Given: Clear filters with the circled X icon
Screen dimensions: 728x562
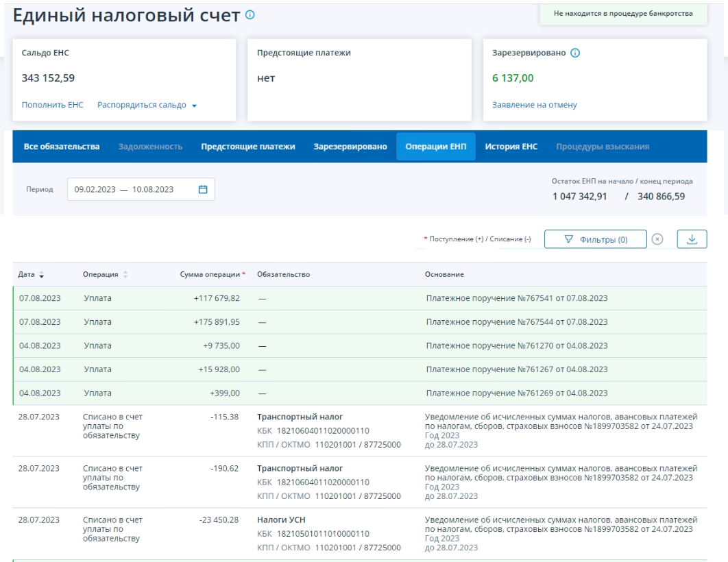Looking at the screenshot, I should tap(657, 239).
